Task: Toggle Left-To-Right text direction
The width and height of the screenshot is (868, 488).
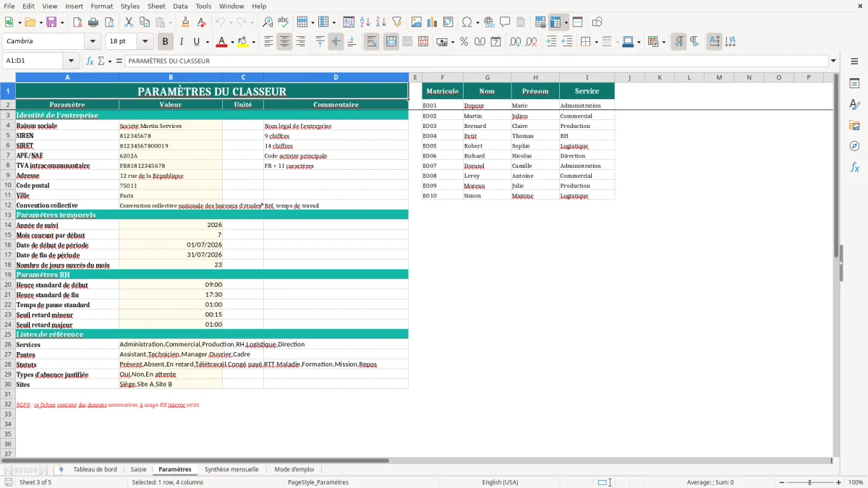Action: (x=678, y=42)
